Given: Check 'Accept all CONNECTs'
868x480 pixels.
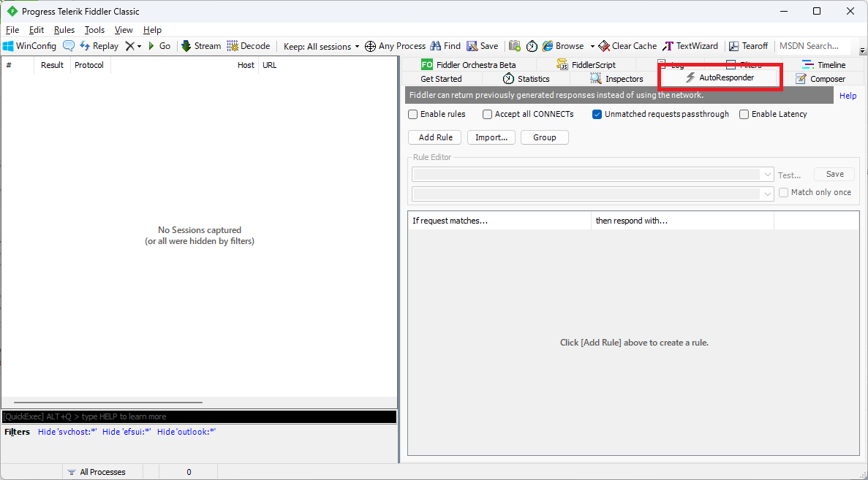Looking at the screenshot, I should point(487,115).
